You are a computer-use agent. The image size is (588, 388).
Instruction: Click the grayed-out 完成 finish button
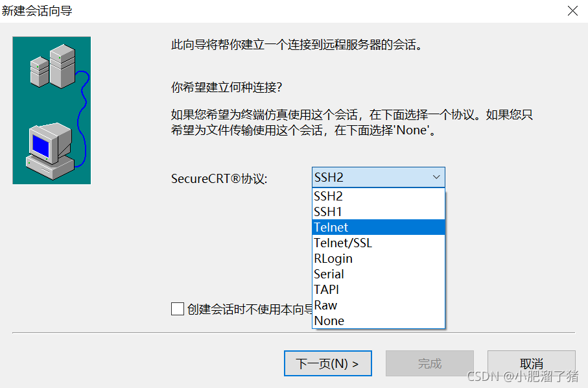point(430,363)
